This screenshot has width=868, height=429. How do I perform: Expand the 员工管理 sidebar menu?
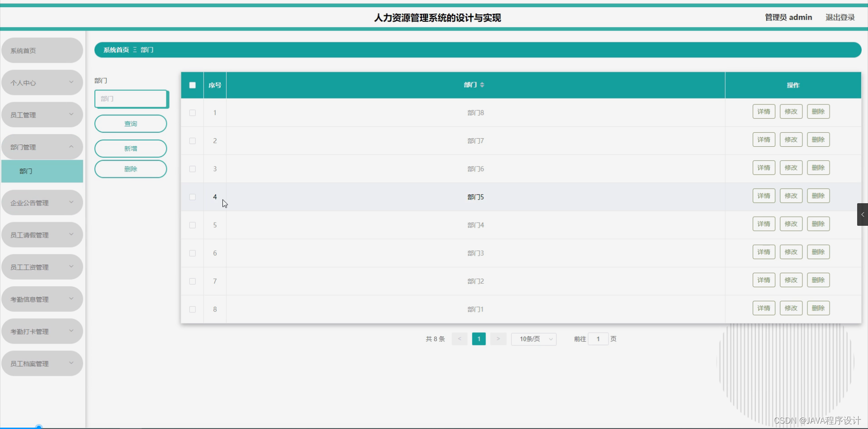point(42,115)
